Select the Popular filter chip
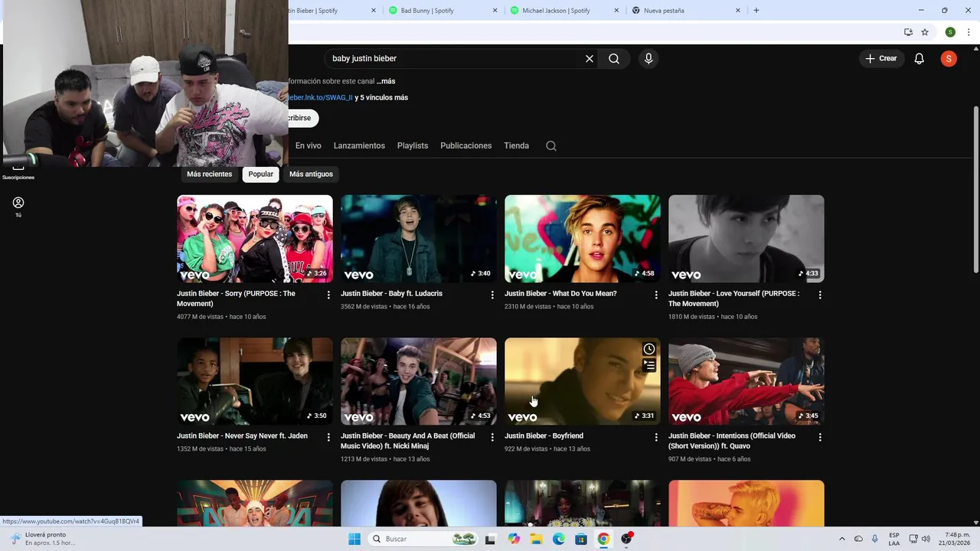This screenshot has width=980, height=551. coord(260,174)
